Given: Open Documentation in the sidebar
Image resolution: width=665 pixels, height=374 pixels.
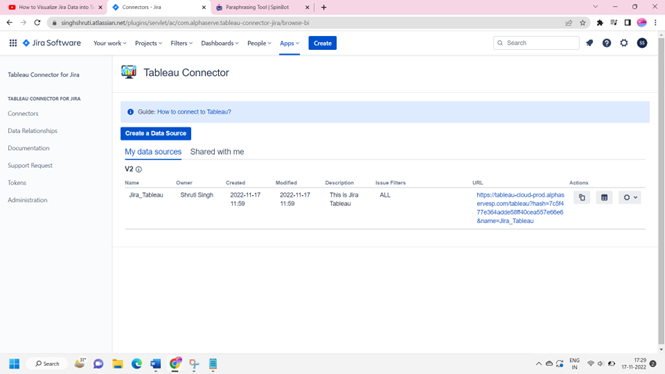Looking at the screenshot, I should [28, 148].
